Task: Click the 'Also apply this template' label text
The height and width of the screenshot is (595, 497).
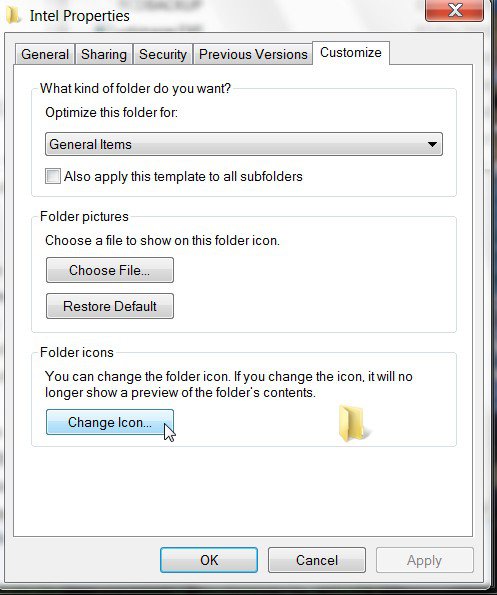Action: tap(183, 176)
